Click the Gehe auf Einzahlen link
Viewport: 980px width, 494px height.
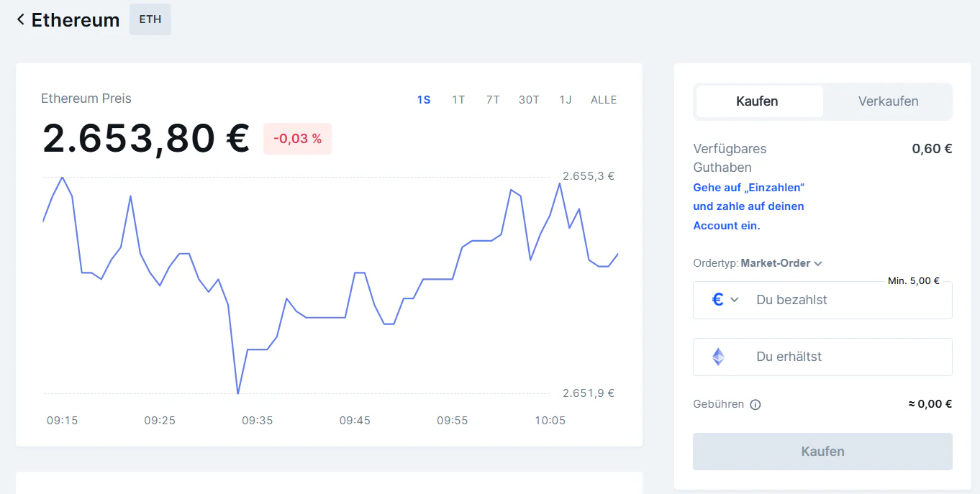[748, 188]
